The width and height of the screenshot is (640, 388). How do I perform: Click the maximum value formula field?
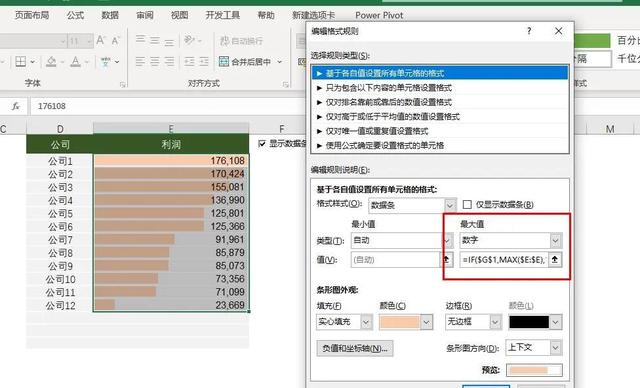click(x=504, y=259)
